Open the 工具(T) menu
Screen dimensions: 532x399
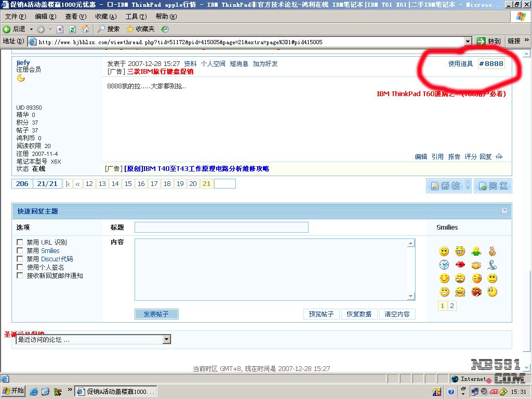tap(136, 16)
